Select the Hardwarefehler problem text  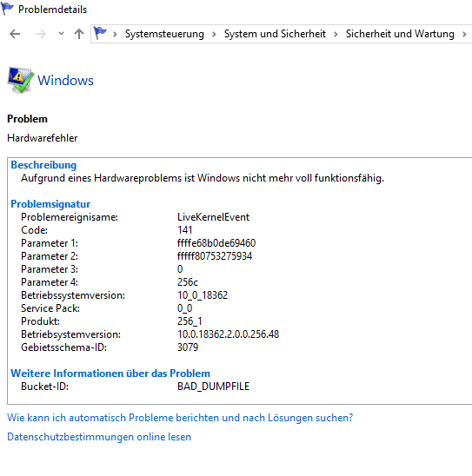[43, 138]
